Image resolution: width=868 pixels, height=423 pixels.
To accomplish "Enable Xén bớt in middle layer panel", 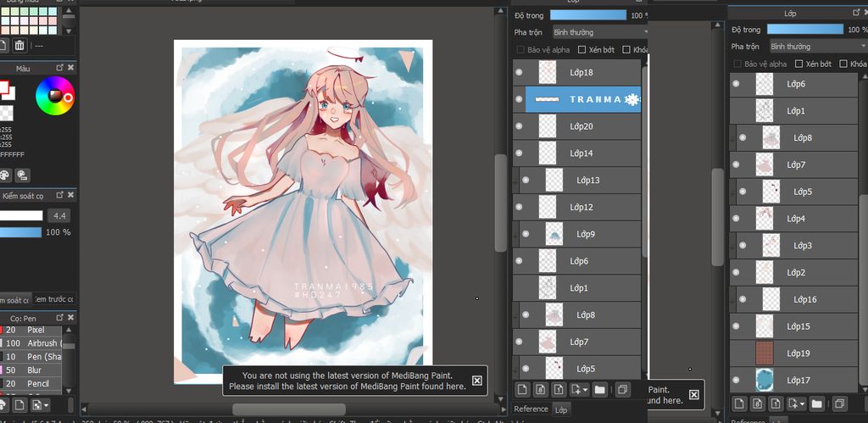I will [x=581, y=50].
